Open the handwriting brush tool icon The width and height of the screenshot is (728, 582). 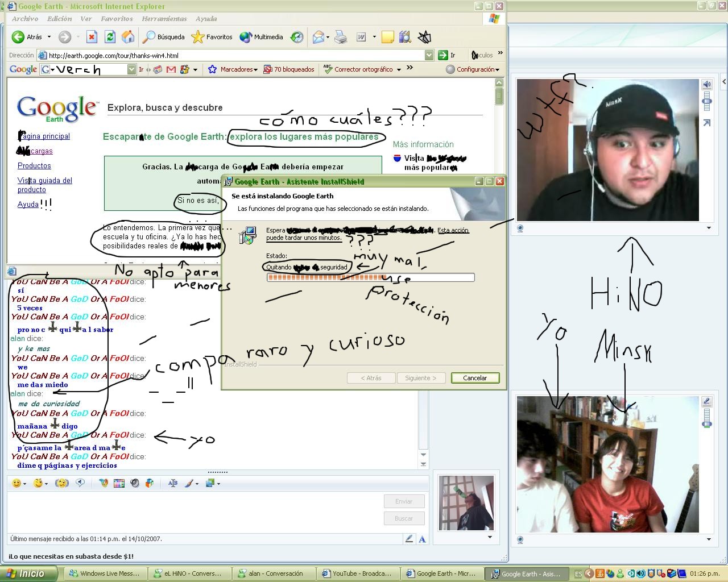pyautogui.click(x=188, y=483)
